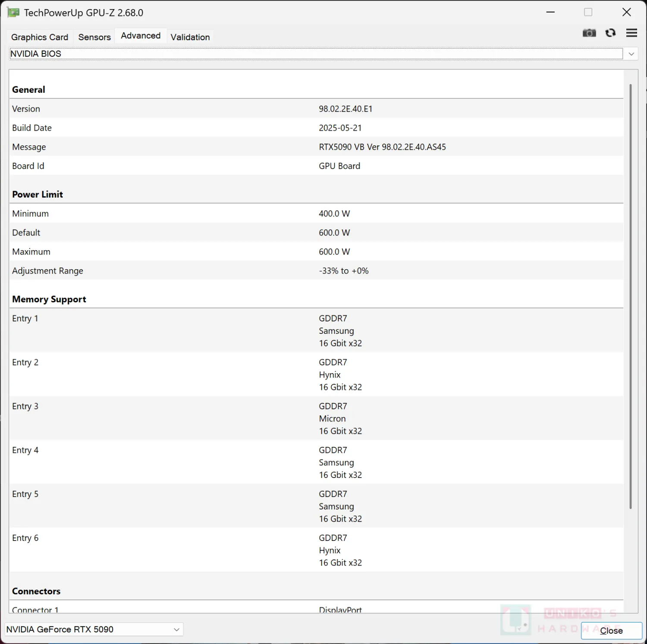Switch to the Graphics Card tab
This screenshot has width=647, height=644.
pyautogui.click(x=40, y=37)
